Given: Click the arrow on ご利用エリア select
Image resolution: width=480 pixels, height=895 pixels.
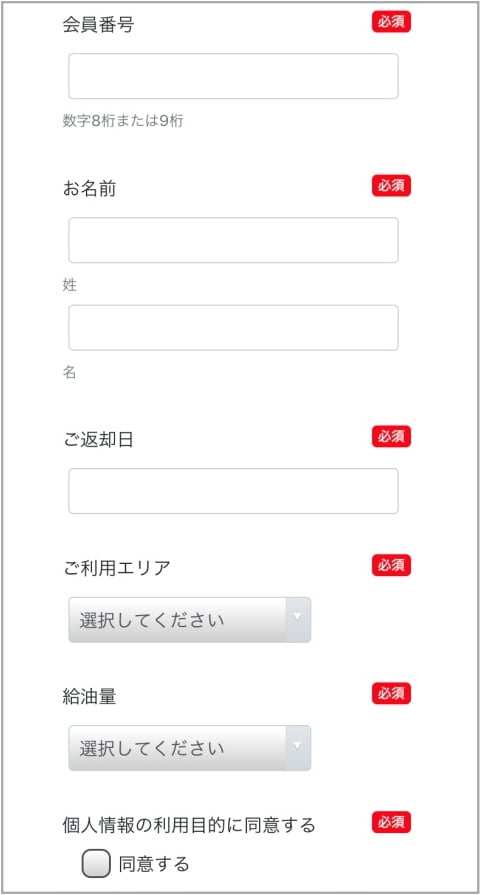Looking at the screenshot, I should point(298,620).
